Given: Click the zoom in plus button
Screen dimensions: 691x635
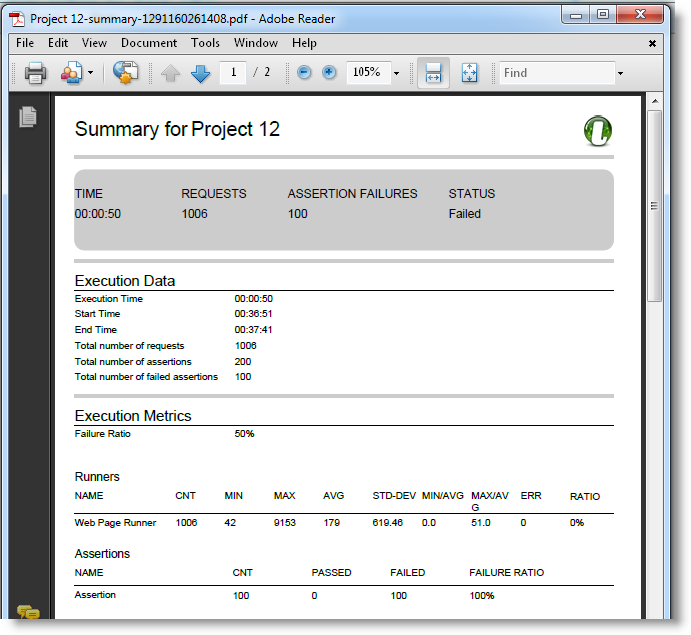Looking at the screenshot, I should (x=329, y=72).
